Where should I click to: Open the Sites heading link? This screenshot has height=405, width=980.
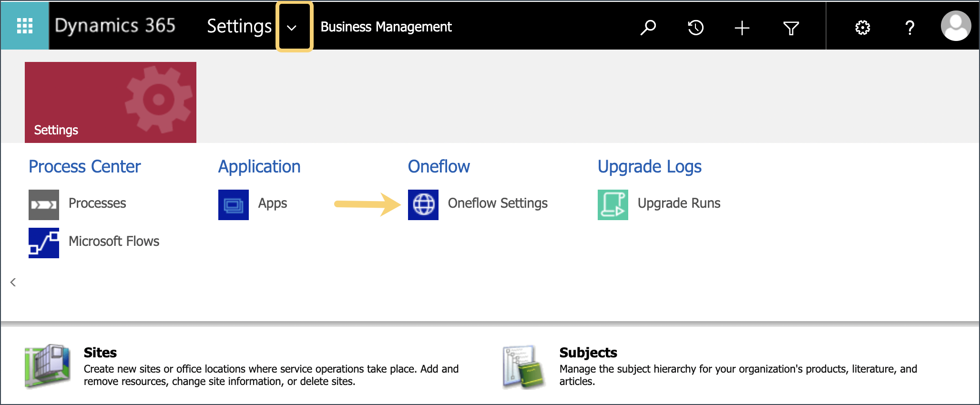pyautogui.click(x=100, y=353)
